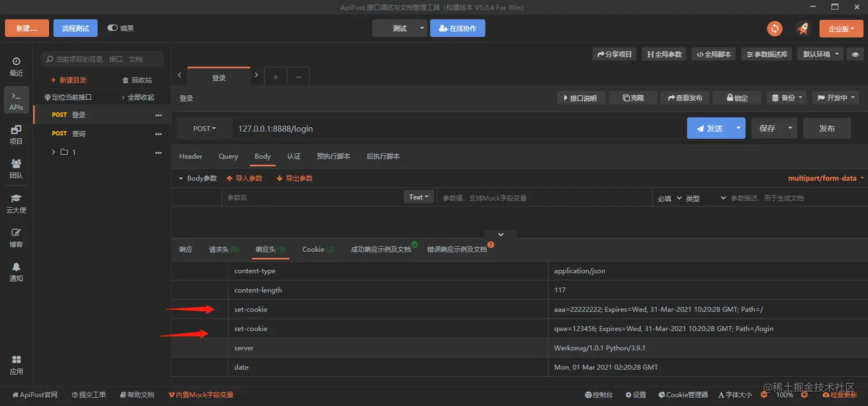The image size is (868, 406).
Task: Open the 成功响应示例及文档 tab
Action: pyautogui.click(x=382, y=249)
